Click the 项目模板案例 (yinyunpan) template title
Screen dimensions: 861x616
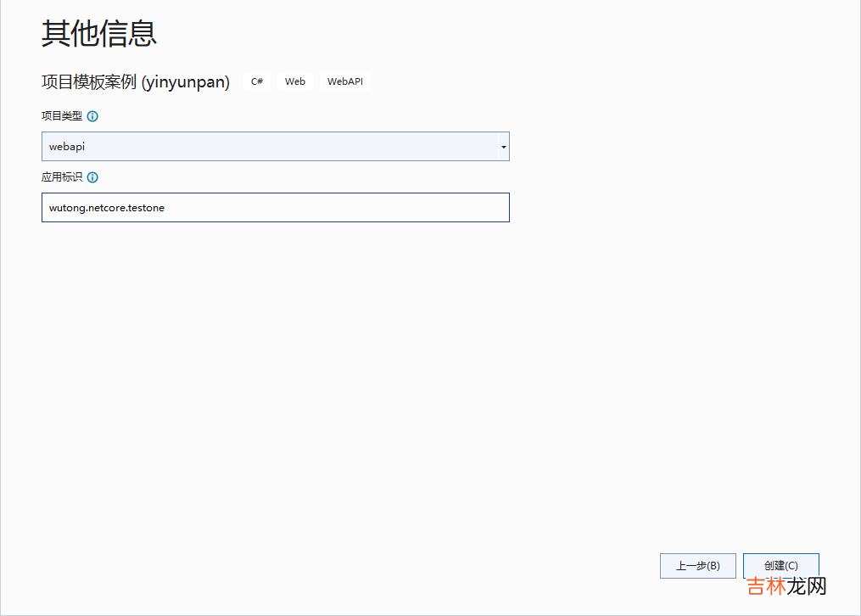(x=136, y=82)
